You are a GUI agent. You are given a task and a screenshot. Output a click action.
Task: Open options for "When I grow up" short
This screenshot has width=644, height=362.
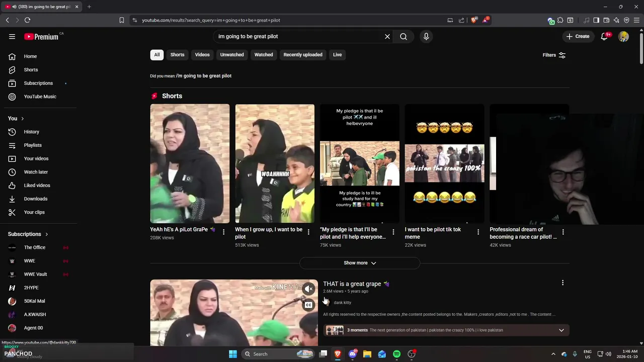pyautogui.click(x=308, y=232)
